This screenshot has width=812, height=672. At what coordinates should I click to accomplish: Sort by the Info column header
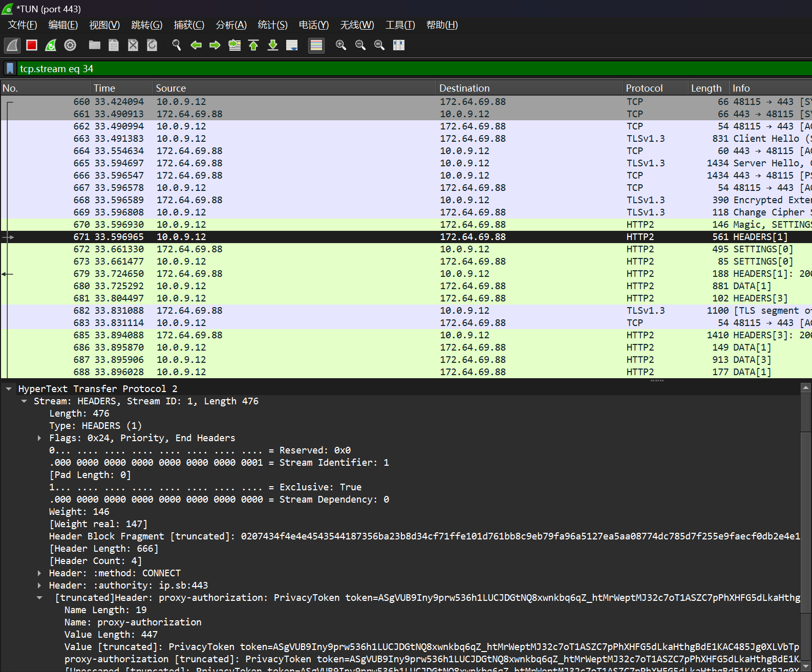click(x=771, y=88)
